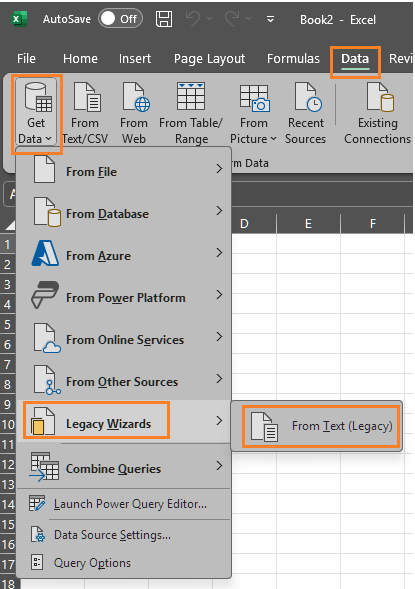
Task: Open the From File submenu
Action: pyautogui.click(x=124, y=171)
